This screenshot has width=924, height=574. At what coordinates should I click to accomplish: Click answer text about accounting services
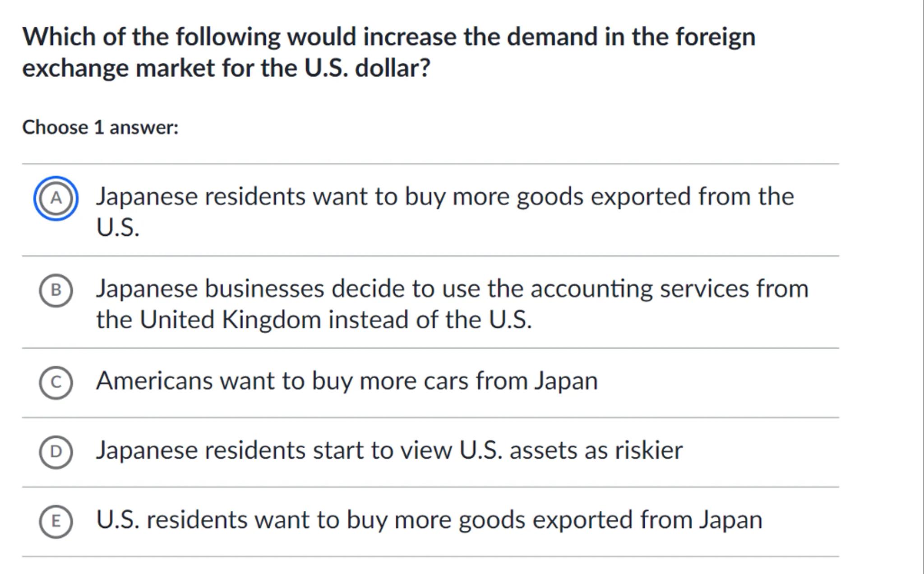click(452, 289)
